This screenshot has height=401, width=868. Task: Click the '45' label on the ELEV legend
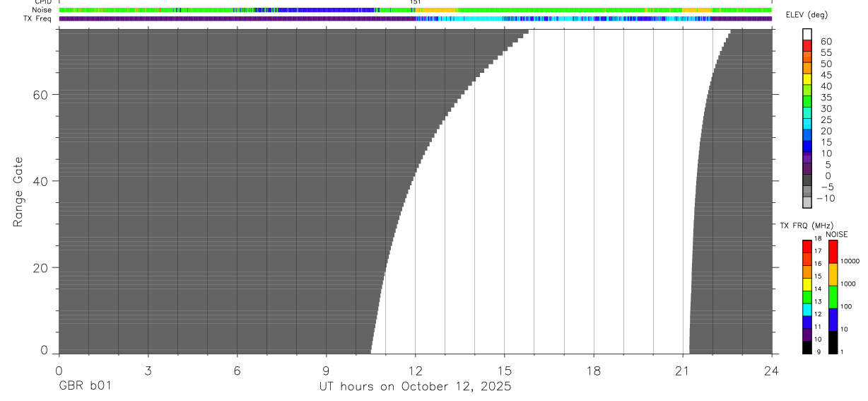(x=826, y=75)
